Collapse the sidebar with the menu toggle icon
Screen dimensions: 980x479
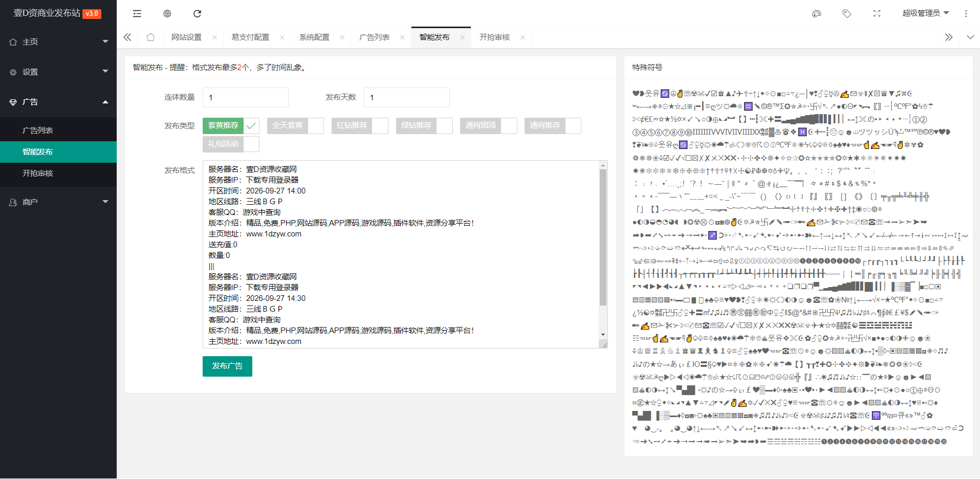pos(137,14)
